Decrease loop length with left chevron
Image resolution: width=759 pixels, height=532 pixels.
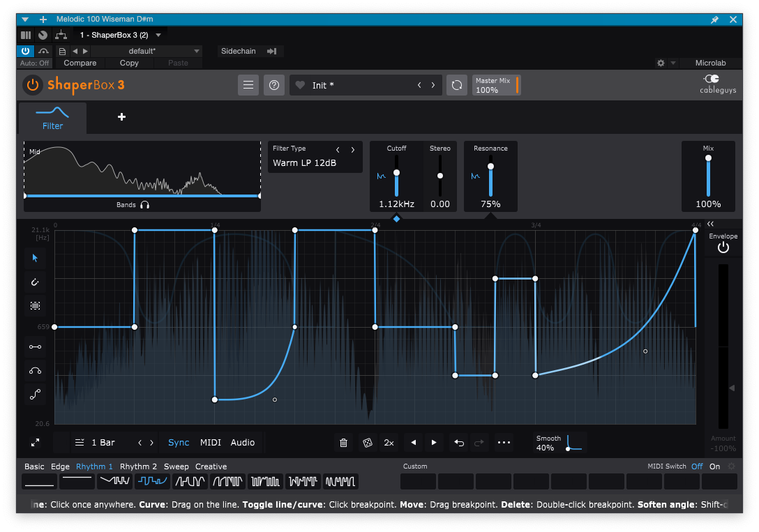tap(140, 443)
